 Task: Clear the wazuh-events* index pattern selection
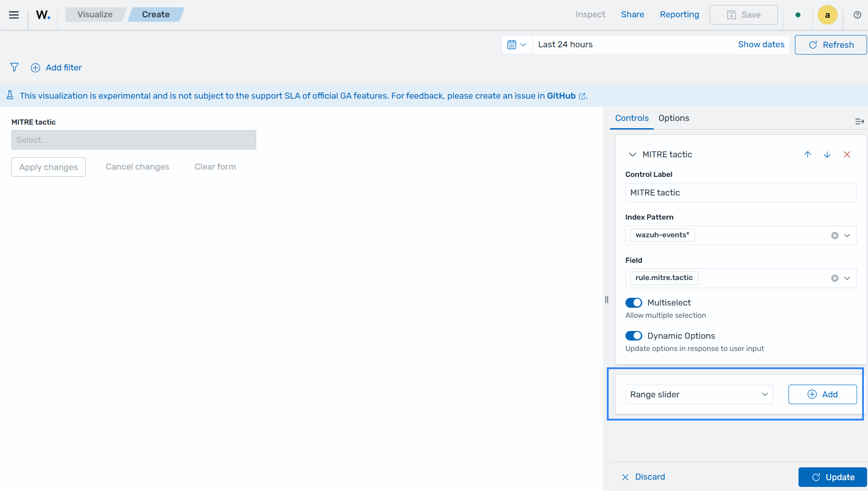pos(834,235)
